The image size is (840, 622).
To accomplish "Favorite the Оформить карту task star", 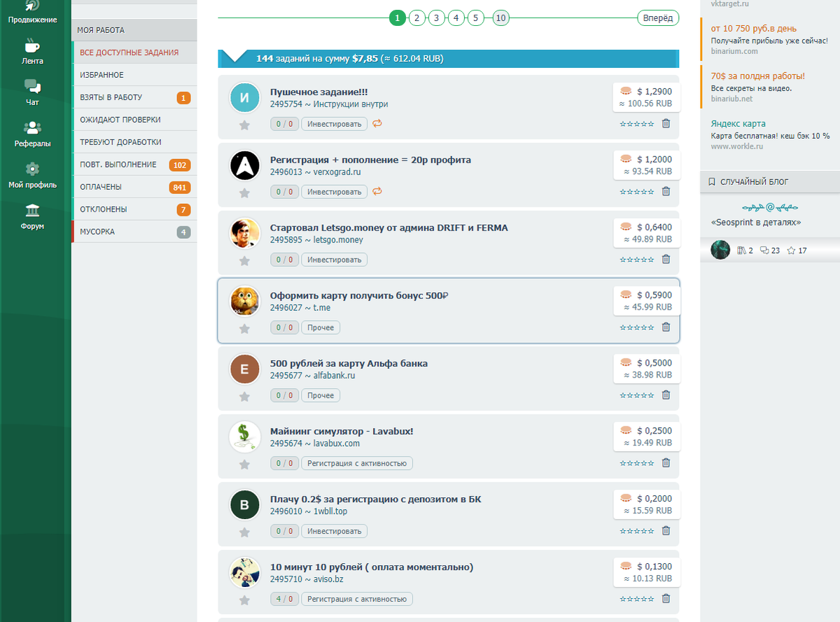I will click(244, 329).
